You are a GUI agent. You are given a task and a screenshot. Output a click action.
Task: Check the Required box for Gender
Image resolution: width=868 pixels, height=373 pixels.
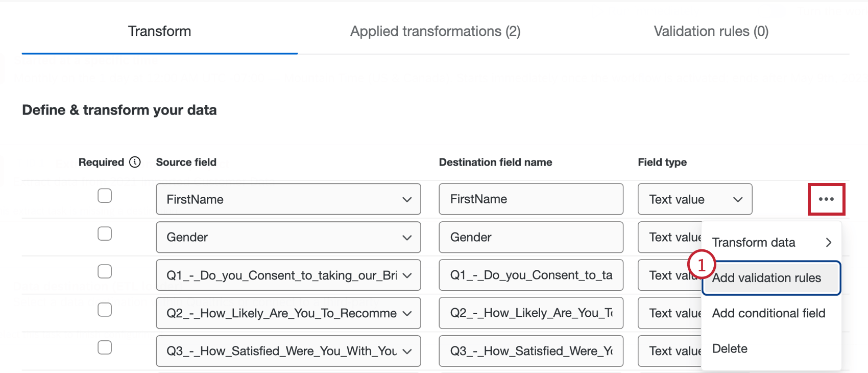pyautogui.click(x=105, y=234)
